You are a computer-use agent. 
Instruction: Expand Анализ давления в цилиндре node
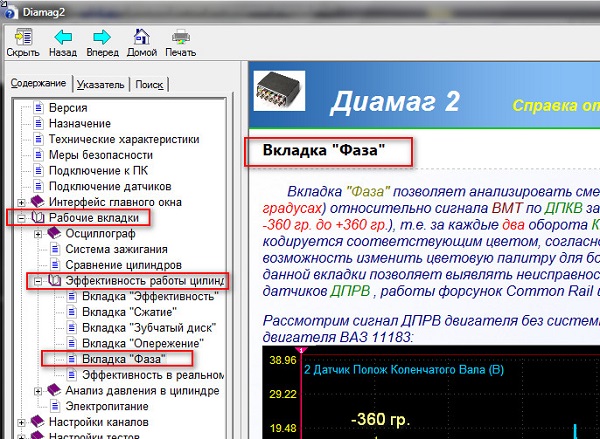click(38, 391)
